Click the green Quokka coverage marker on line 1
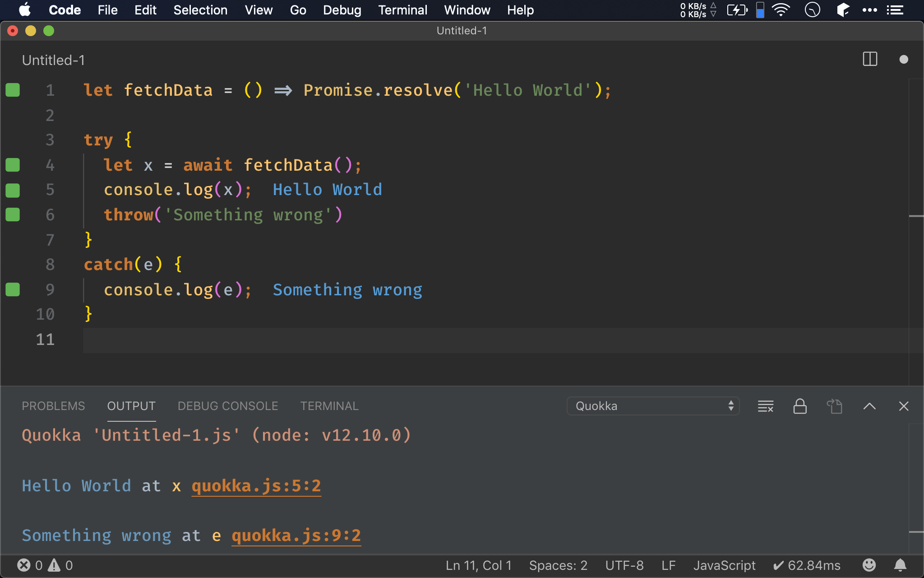The image size is (924, 578). (13, 90)
